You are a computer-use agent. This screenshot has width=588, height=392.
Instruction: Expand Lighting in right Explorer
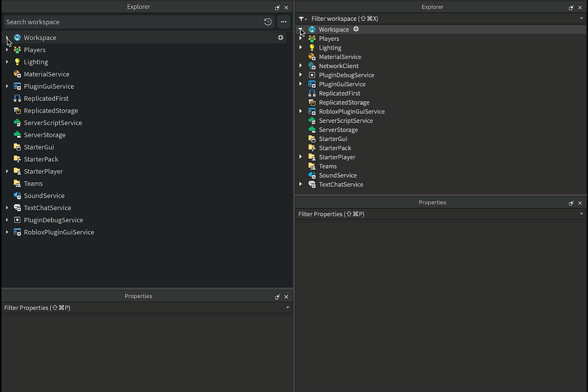pos(301,48)
